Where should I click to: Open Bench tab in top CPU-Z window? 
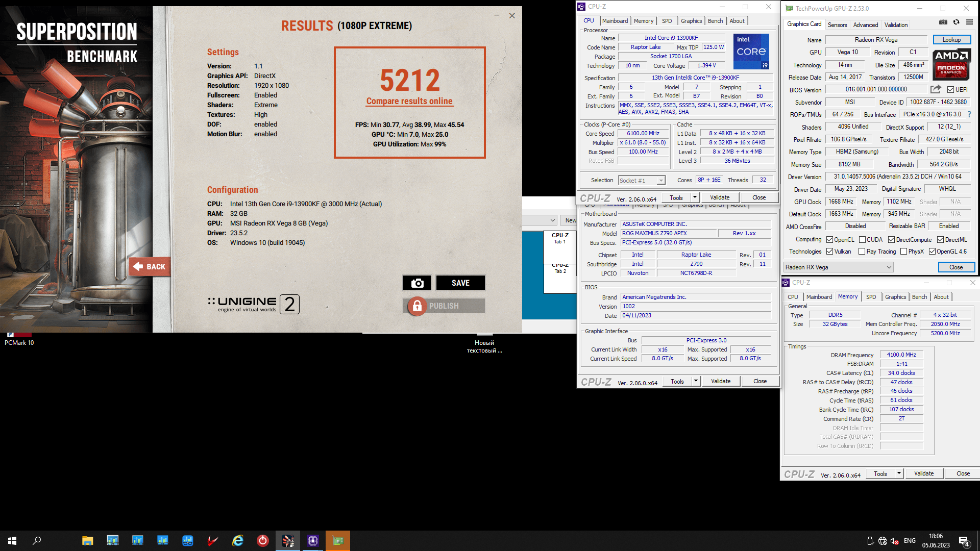[715, 21]
